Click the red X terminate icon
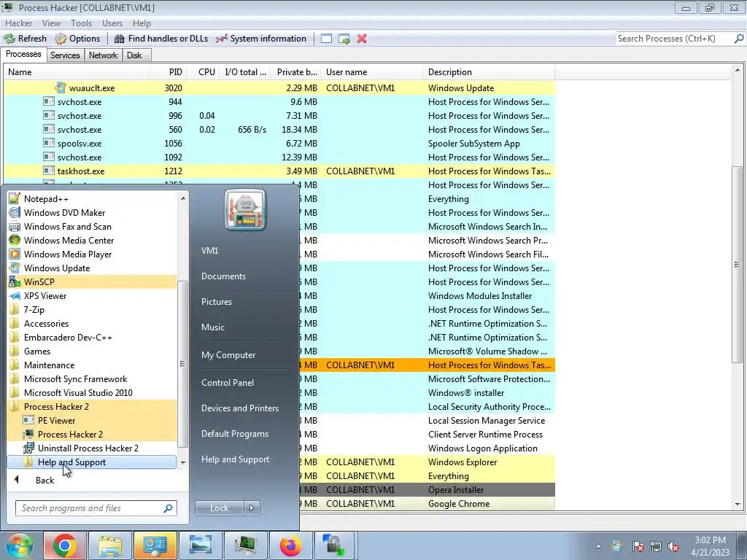The image size is (747, 560). click(x=362, y=39)
